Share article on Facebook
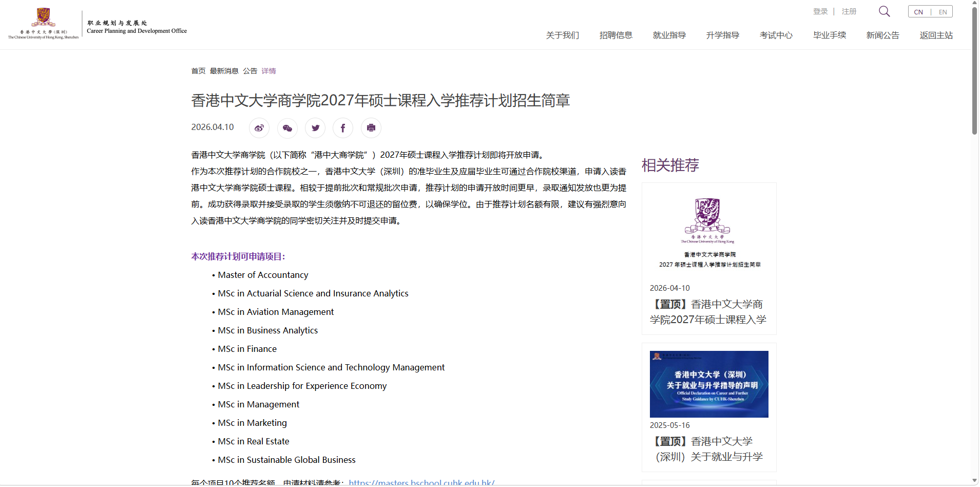The height and width of the screenshot is (487, 980). [343, 128]
